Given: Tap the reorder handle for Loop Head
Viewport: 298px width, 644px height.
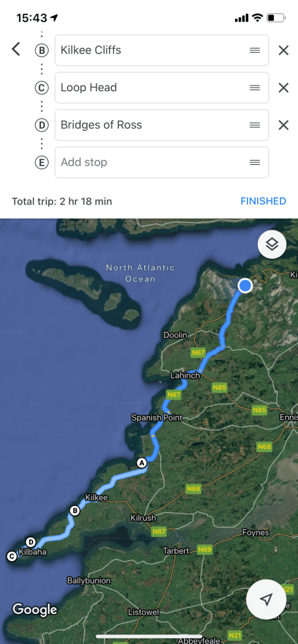Looking at the screenshot, I should (255, 88).
